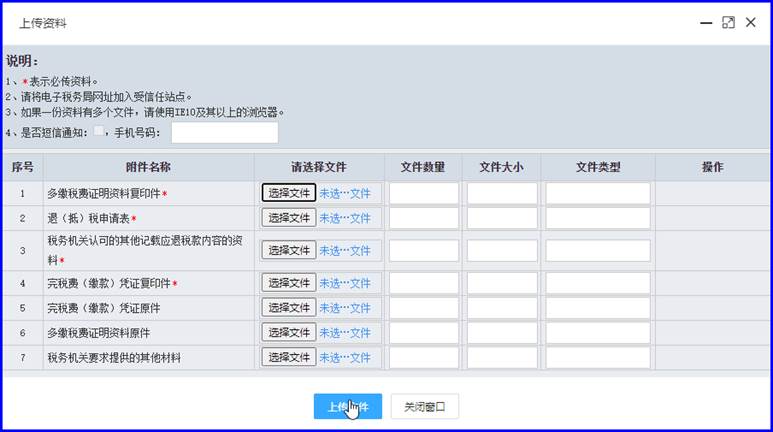Click 文件数量 field in row 7
The image size is (773, 432).
pyautogui.click(x=424, y=357)
